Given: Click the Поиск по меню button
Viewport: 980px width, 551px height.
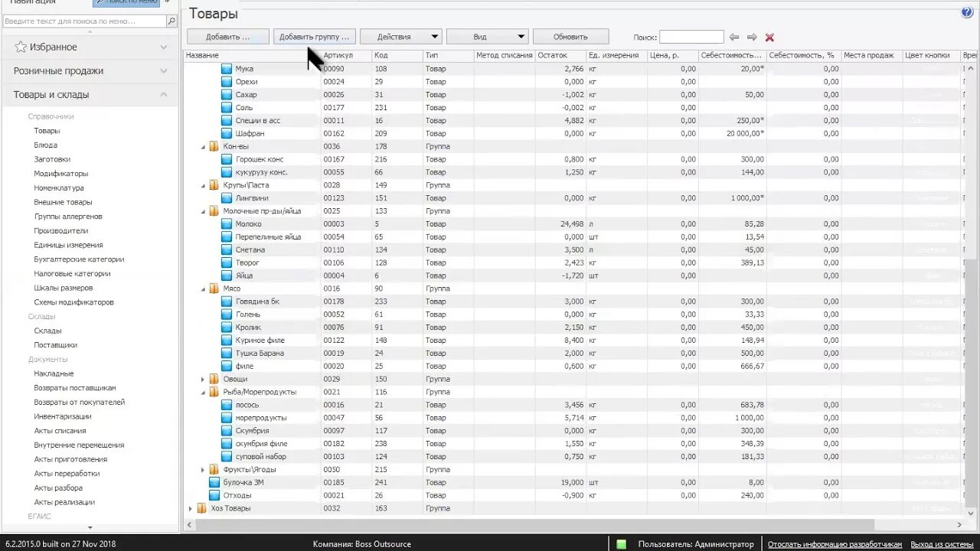Looking at the screenshot, I should (x=126, y=2).
